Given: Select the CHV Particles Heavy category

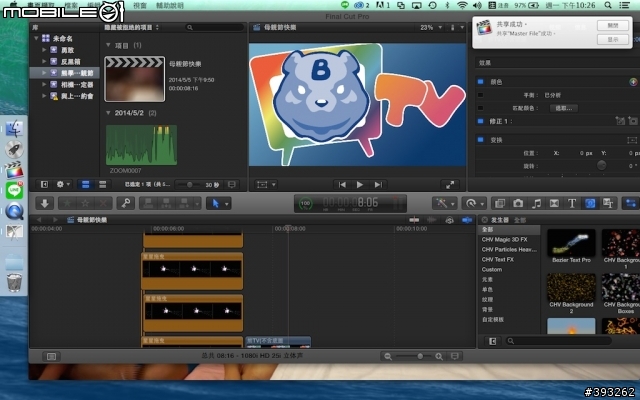Looking at the screenshot, I should coord(509,249).
